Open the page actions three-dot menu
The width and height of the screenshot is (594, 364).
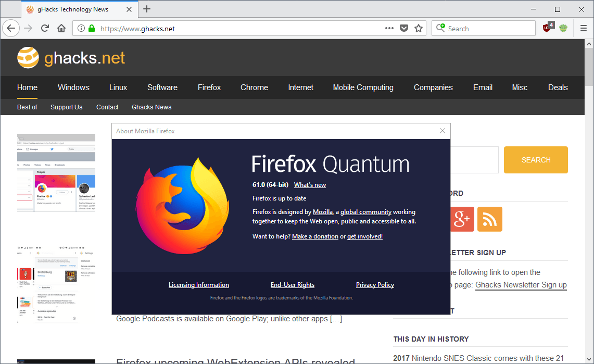click(x=389, y=29)
